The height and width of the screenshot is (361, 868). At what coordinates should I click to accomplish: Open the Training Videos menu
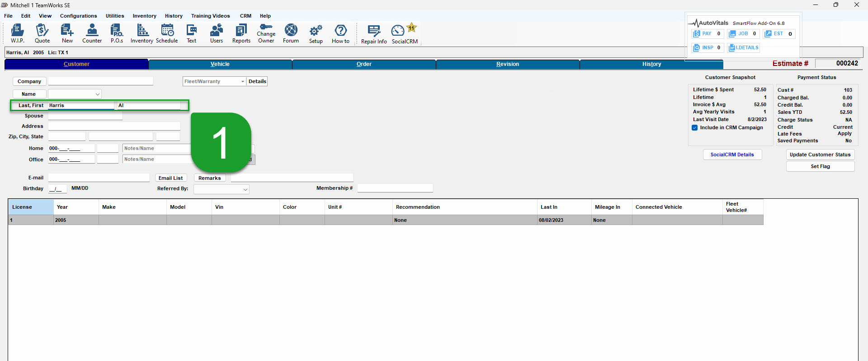click(x=210, y=16)
